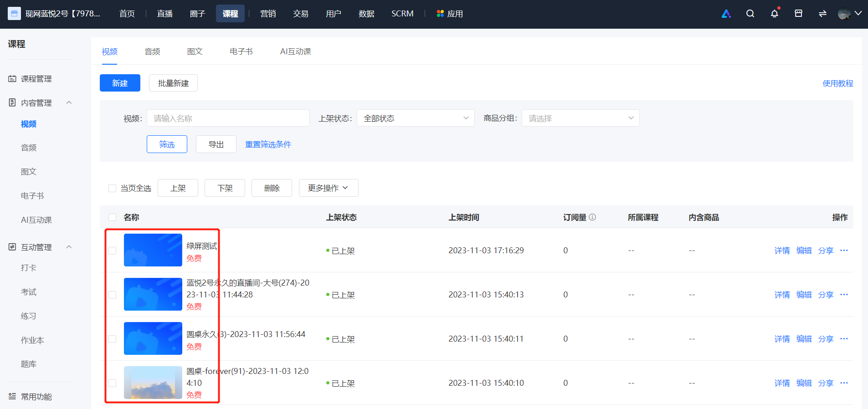The height and width of the screenshot is (409, 868).
Task: Open 作业本 in sidebar
Action: (32, 340)
